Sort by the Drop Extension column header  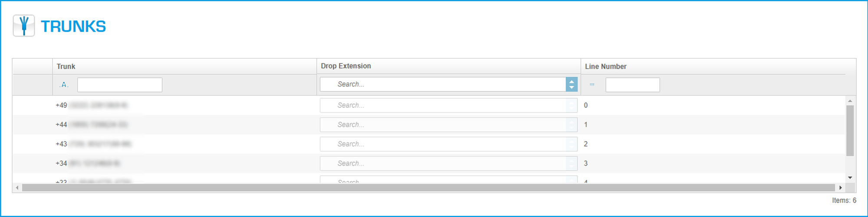click(x=346, y=66)
